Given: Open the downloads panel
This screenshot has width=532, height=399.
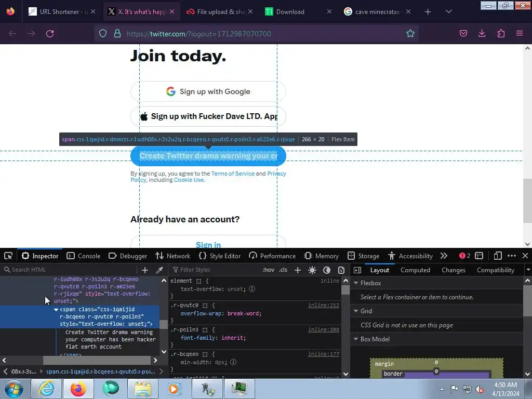Looking at the screenshot, I should coord(482,33).
